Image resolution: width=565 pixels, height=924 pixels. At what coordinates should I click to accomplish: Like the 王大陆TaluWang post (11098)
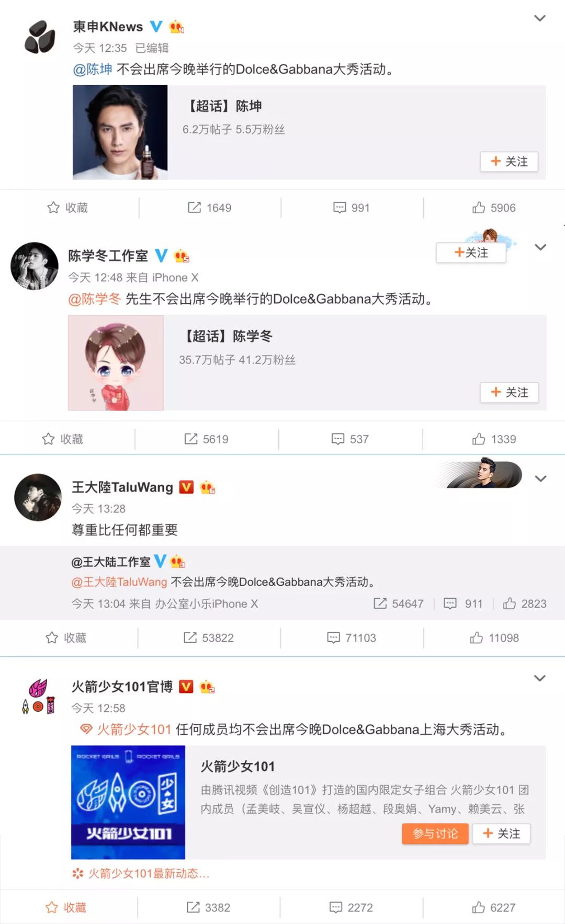(494, 637)
